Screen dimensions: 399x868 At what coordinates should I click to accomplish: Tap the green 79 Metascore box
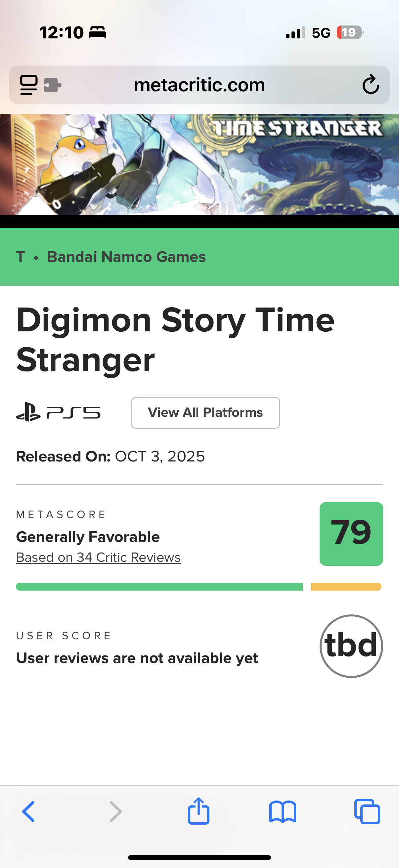351,534
